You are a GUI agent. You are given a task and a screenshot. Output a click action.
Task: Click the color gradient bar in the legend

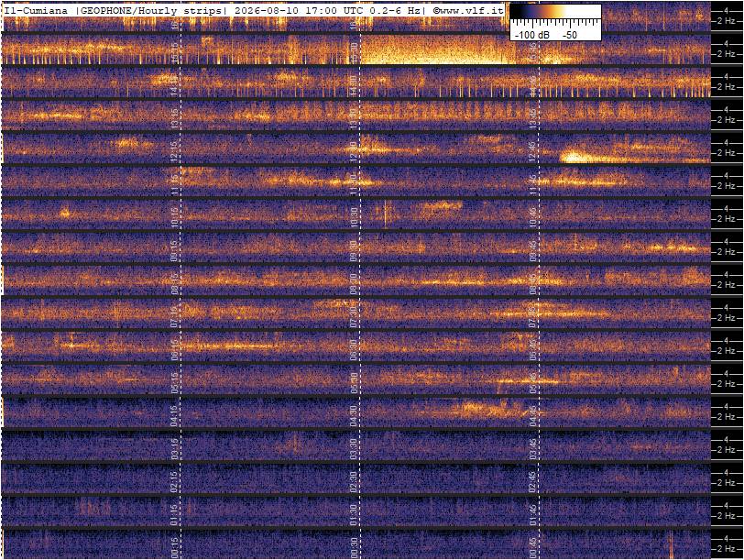click(x=555, y=11)
